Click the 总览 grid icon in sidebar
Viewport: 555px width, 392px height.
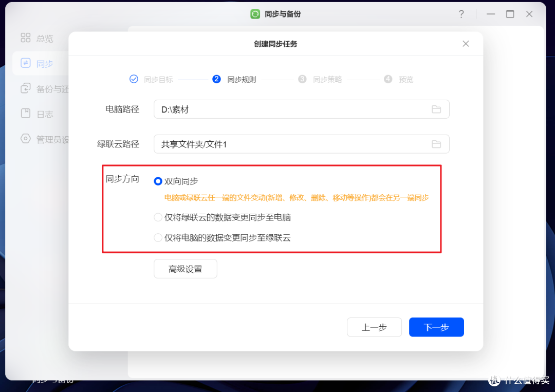26,38
